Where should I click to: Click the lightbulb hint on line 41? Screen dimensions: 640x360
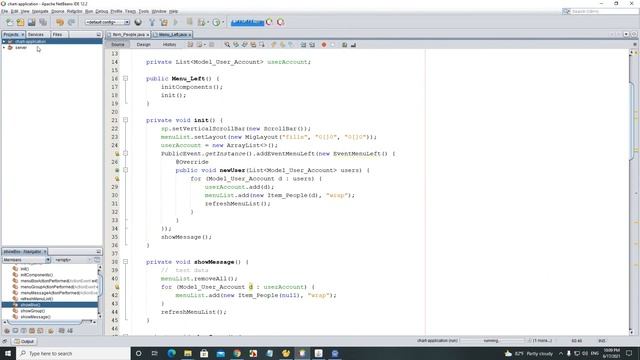click(x=117, y=287)
